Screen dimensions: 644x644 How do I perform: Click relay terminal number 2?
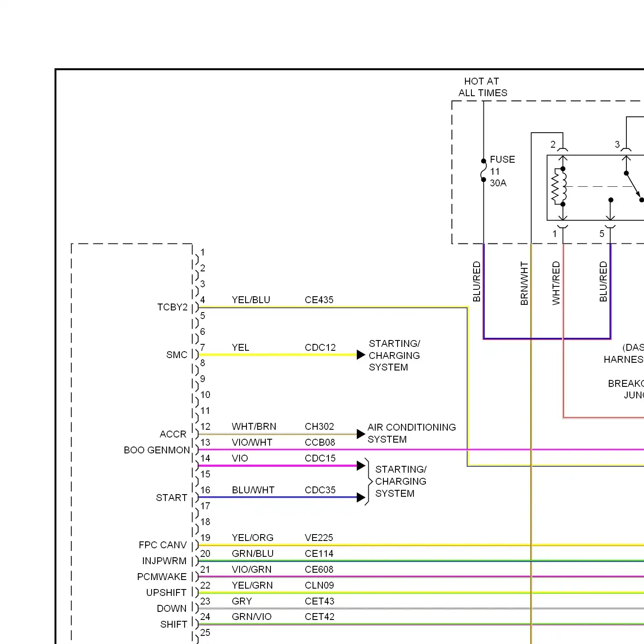click(553, 145)
